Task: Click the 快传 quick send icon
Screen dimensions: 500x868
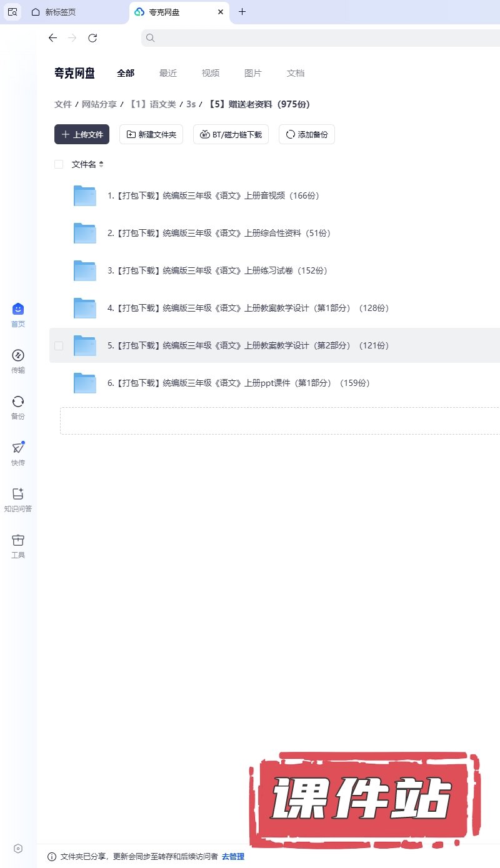Action: coord(18,448)
